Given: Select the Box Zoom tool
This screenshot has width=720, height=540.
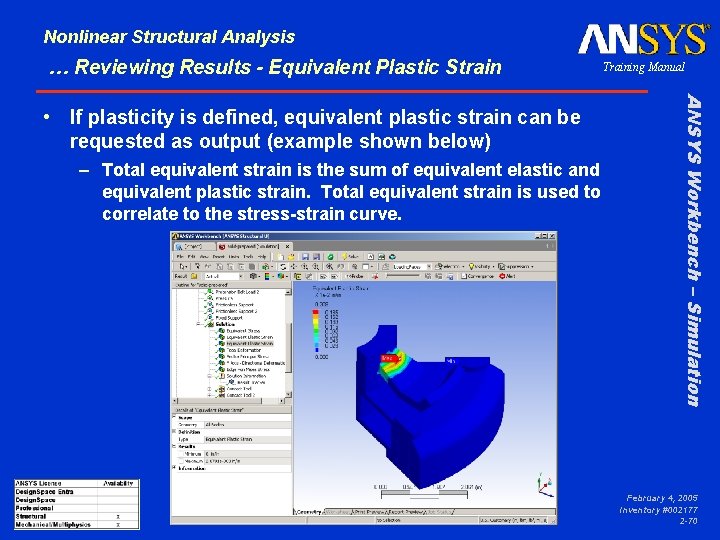Looking at the screenshot, I should point(316,266).
